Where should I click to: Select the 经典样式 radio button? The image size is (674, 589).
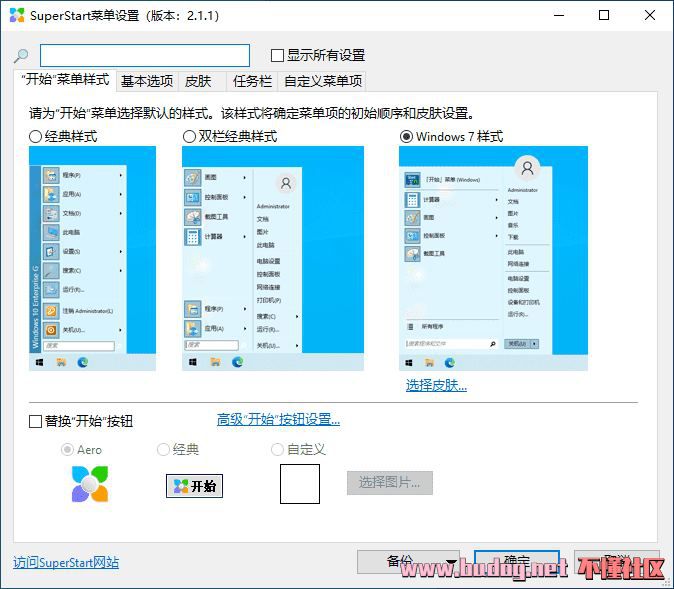coord(36,137)
